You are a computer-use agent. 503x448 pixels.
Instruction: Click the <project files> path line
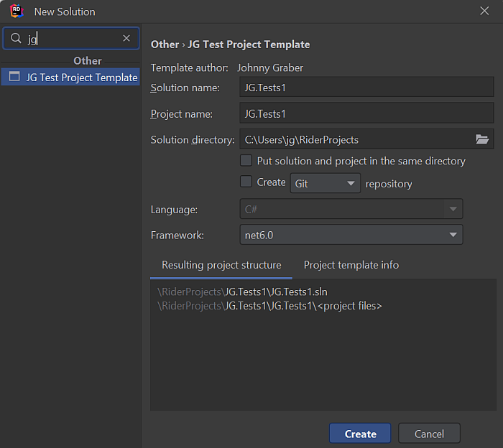click(x=269, y=306)
